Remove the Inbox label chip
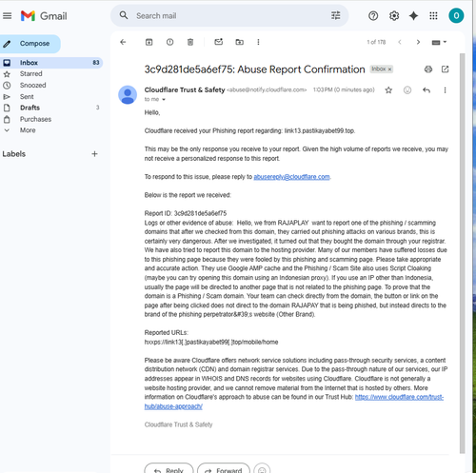This screenshot has width=476, height=473. (390, 69)
